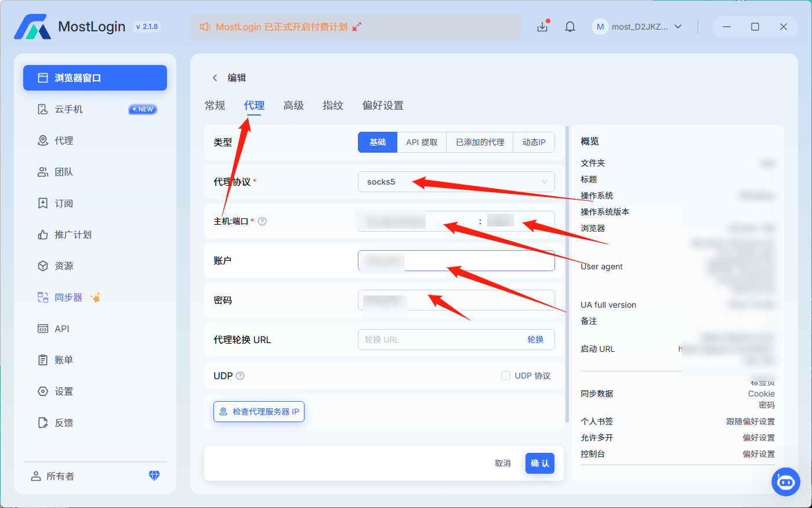Click the 跟随偏好设置 value beside 个人书签
Screen dimensions: 812x508
pos(751,421)
